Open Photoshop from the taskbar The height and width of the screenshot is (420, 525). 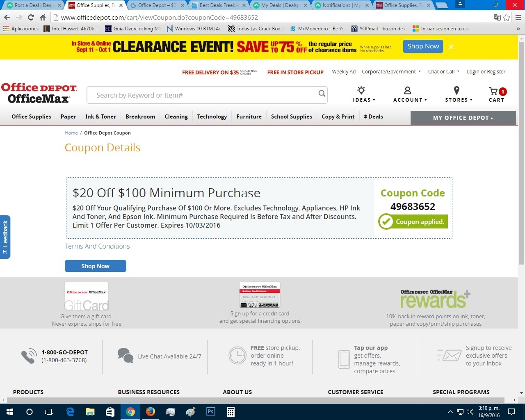[x=211, y=411]
